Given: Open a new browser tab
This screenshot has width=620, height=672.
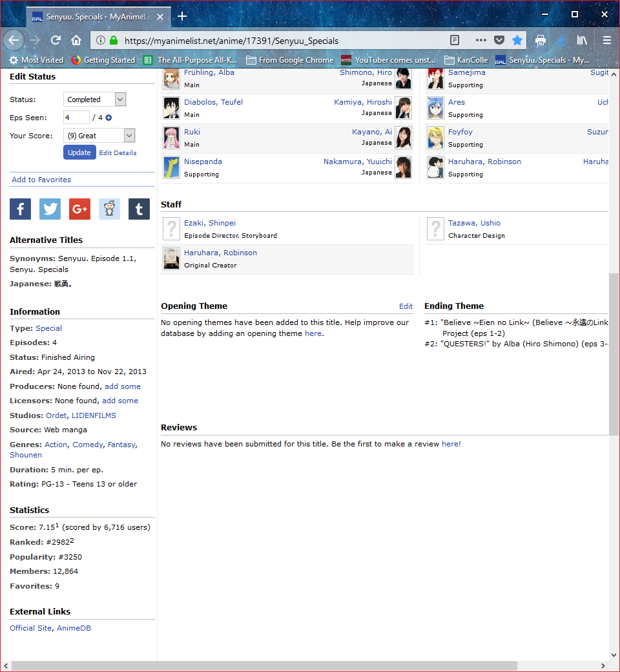Looking at the screenshot, I should coord(182,16).
